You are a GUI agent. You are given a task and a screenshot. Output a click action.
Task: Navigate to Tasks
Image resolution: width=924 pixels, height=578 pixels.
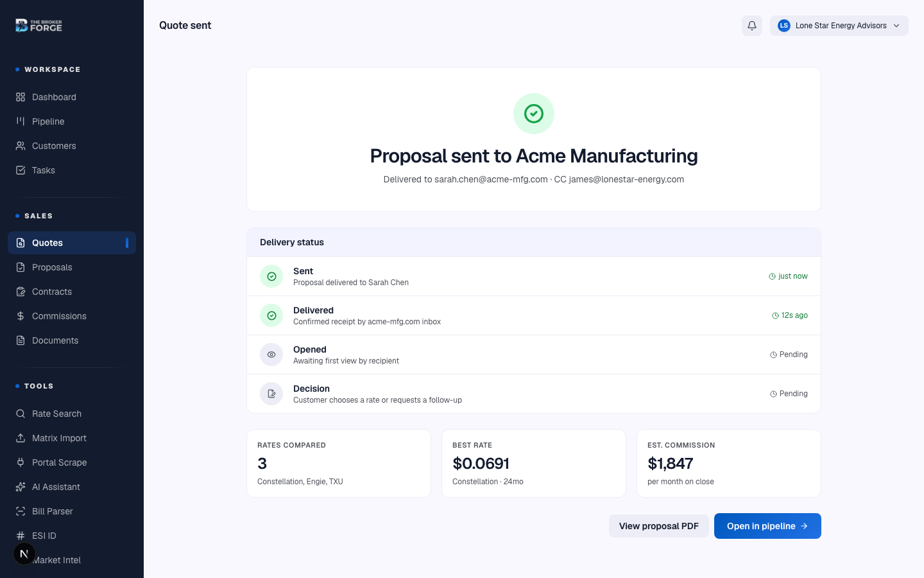pyautogui.click(x=72, y=170)
